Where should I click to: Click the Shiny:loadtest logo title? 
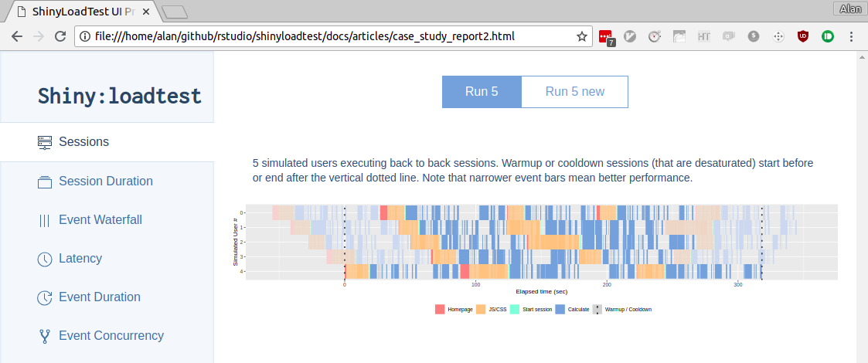pos(120,97)
